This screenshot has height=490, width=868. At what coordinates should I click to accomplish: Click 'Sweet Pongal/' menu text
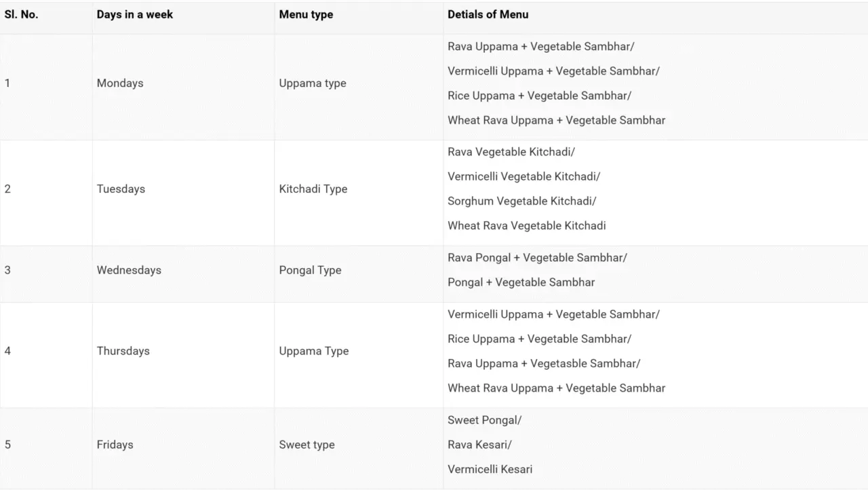point(484,420)
